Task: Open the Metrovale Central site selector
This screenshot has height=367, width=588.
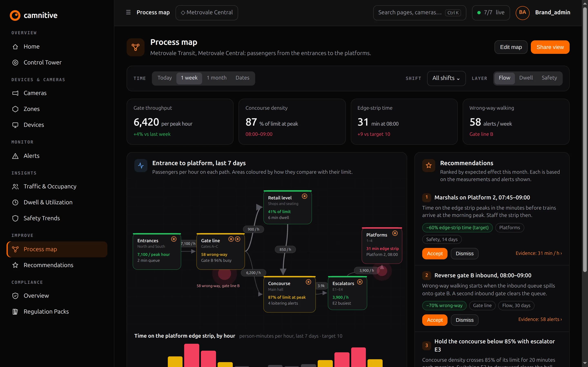Action: point(207,13)
